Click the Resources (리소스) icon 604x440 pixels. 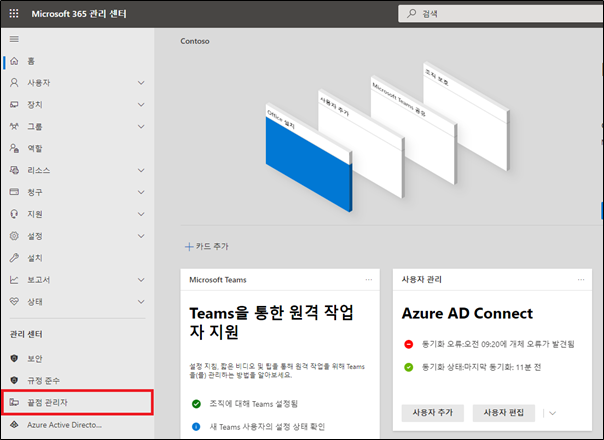pos(14,170)
